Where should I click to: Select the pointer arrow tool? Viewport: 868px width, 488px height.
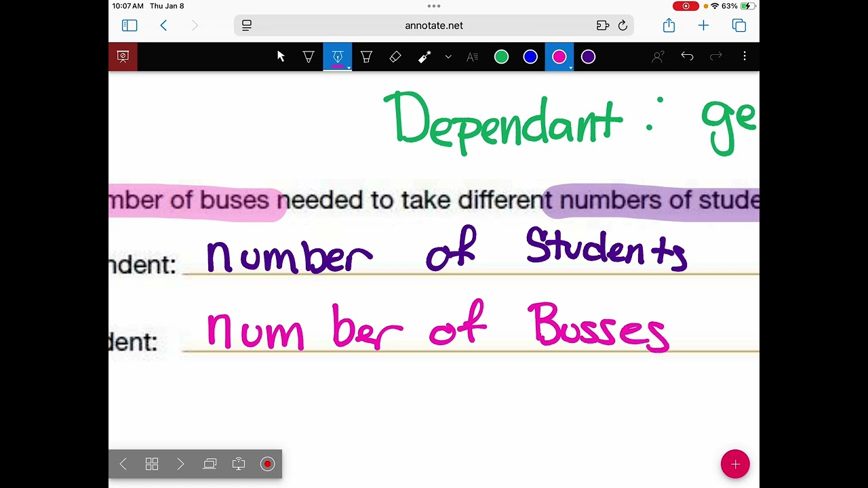281,57
